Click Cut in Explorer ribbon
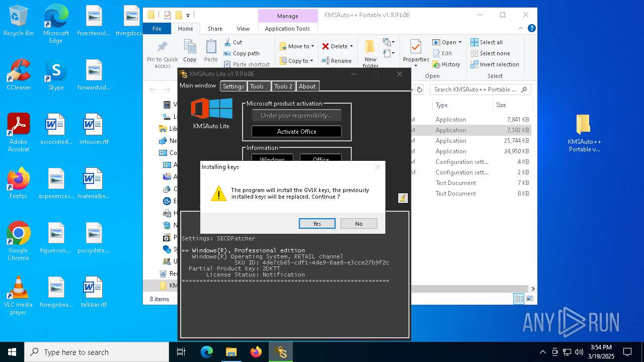Image resolution: width=644 pixels, height=362 pixels. point(233,42)
